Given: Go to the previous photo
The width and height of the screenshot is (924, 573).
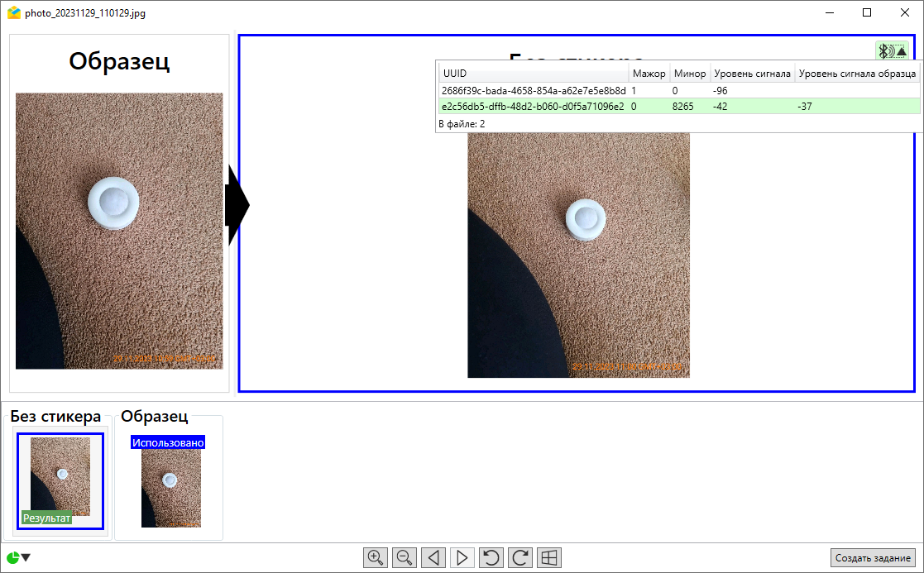Looking at the screenshot, I should (433, 558).
